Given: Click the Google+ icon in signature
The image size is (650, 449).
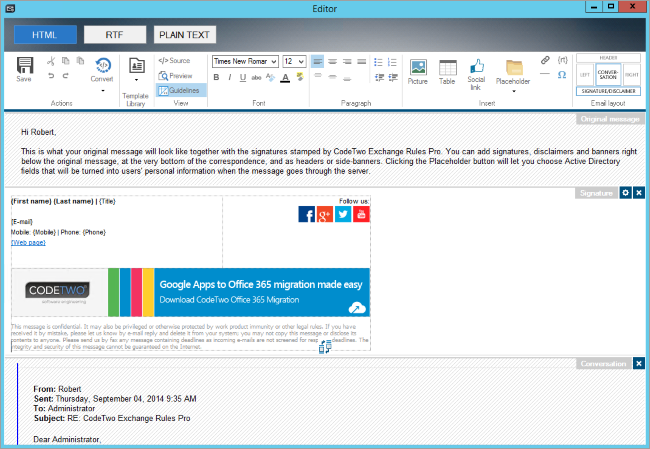Looking at the screenshot, I should click(x=325, y=214).
